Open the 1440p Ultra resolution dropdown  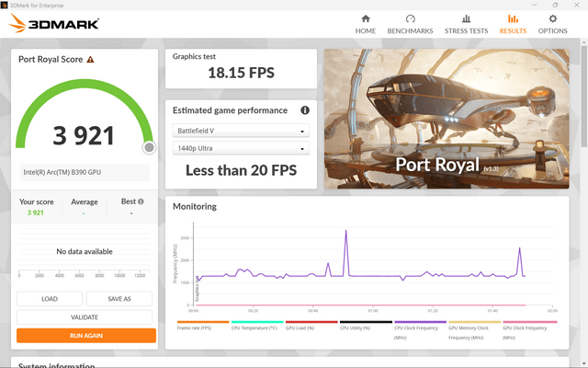point(241,148)
